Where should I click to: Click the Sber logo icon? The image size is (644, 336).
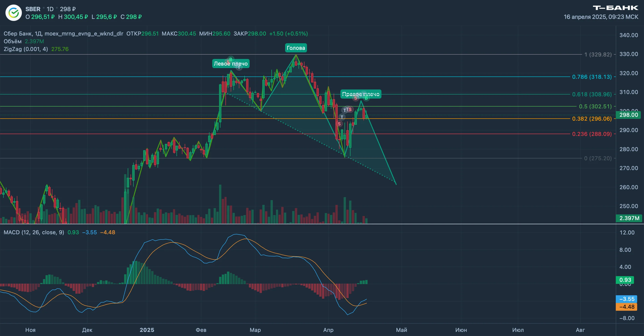tap(14, 13)
